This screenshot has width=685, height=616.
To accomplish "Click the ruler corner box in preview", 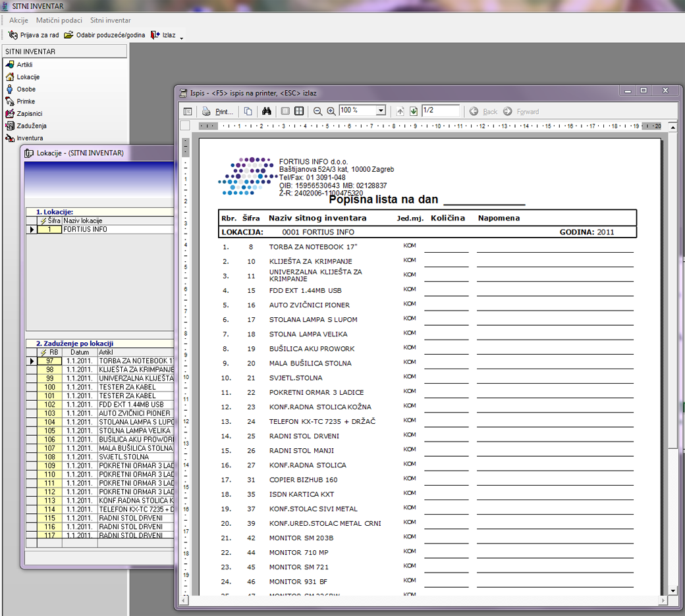I will click(185, 126).
